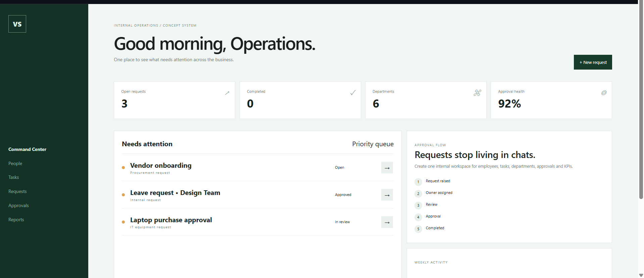Click the + New request button
The image size is (644, 278).
point(593,62)
